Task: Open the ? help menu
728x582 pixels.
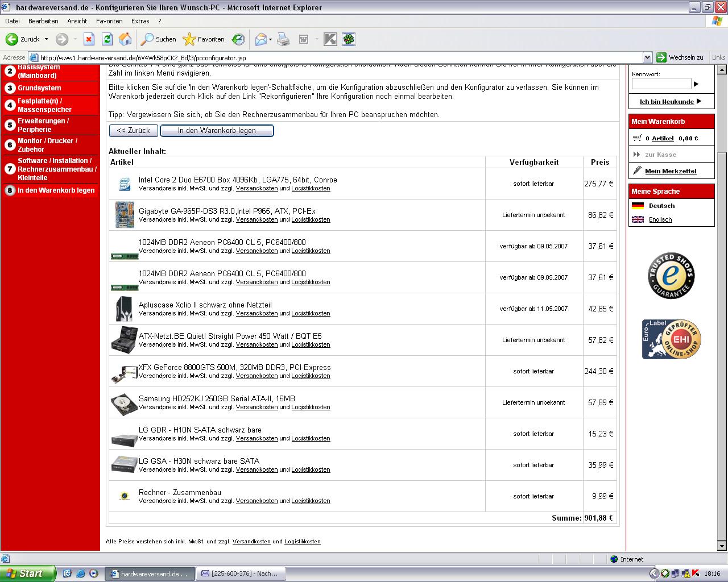Action: click(160, 21)
